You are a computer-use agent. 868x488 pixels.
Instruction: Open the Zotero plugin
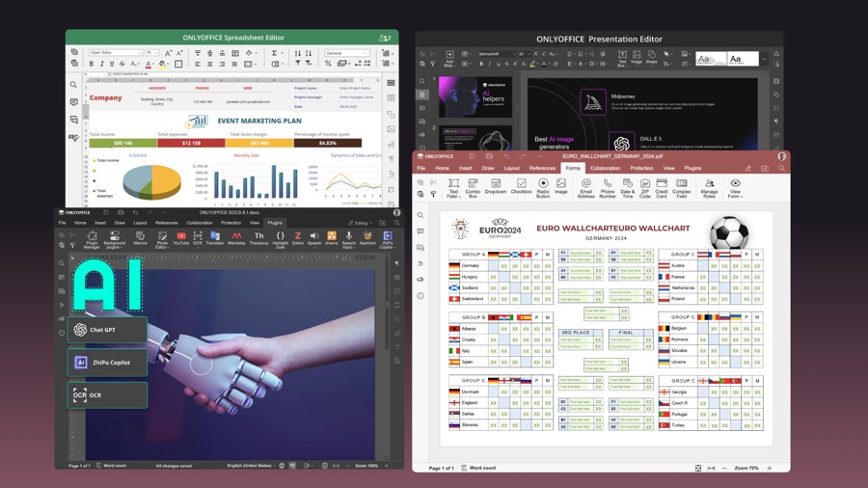pos(298,238)
